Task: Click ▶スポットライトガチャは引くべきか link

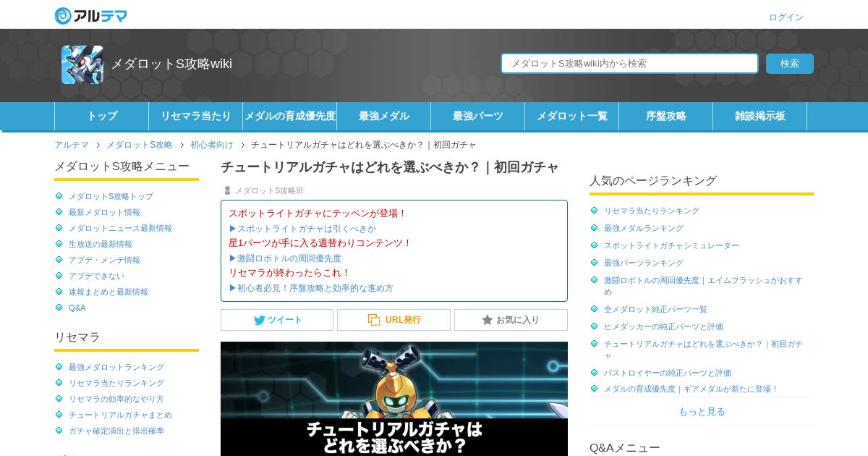Action: pyautogui.click(x=302, y=229)
